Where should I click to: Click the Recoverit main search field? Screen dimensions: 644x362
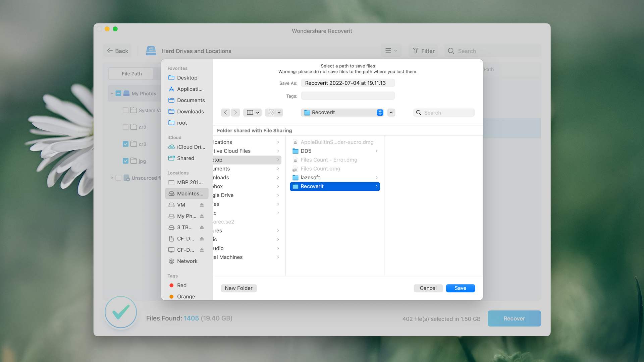[x=492, y=51]
